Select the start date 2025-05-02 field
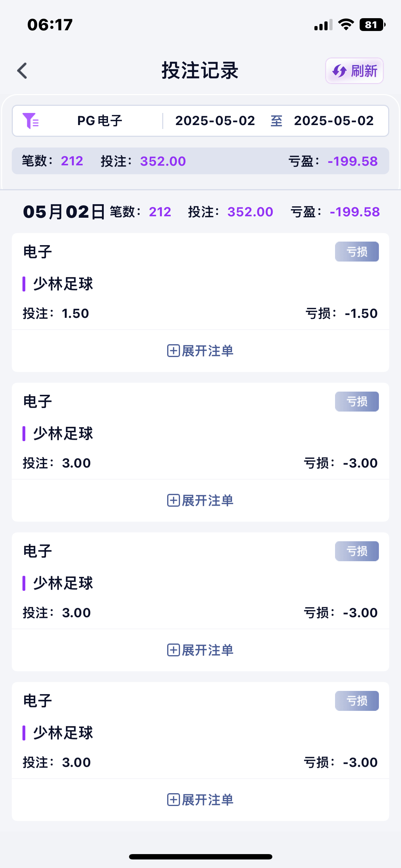The width and height of the screenshot is (401, 868). click(215, 121)
